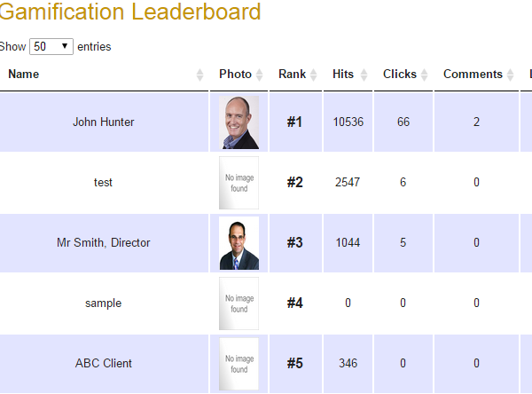The image size is (532, 394).
Task: Click sort arrows beside Hits header
Action: 364,75
